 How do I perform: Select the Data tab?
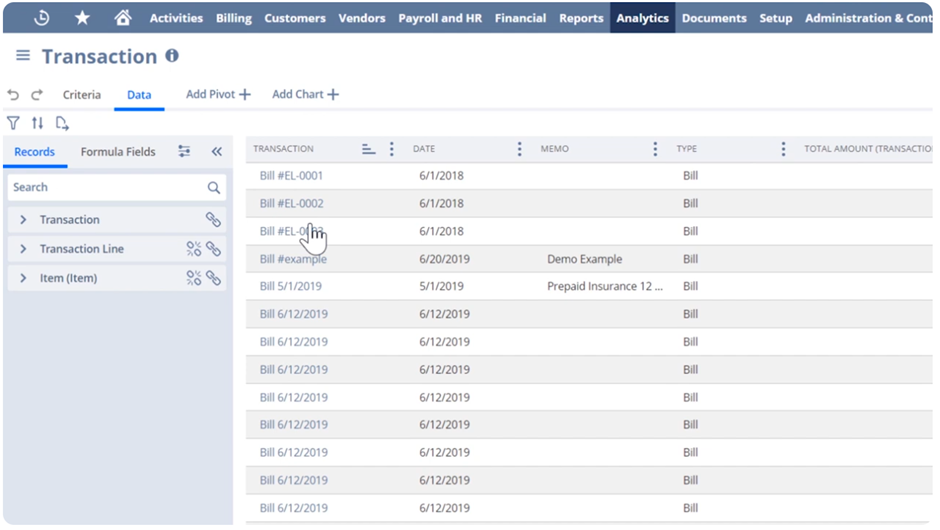click(x=139, y=95)
